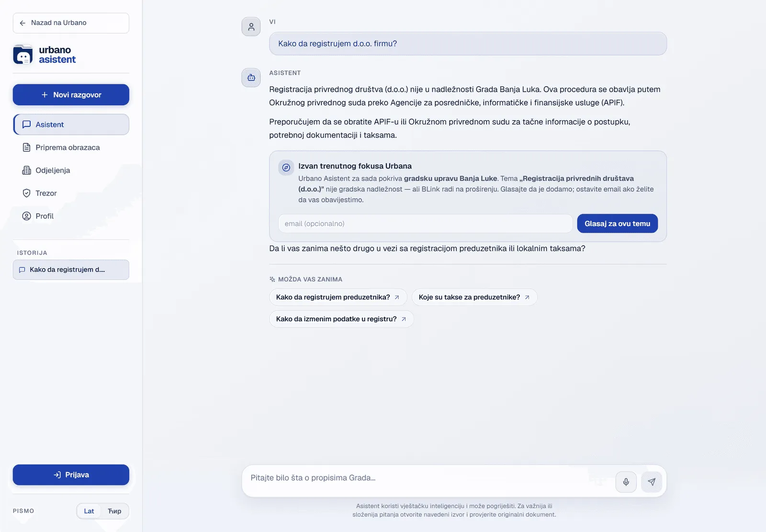Click the AI disclaimer Asistent koristi vještačku inteligenciju
This screenshot has width=766, height=532.
tap(454, 510)
